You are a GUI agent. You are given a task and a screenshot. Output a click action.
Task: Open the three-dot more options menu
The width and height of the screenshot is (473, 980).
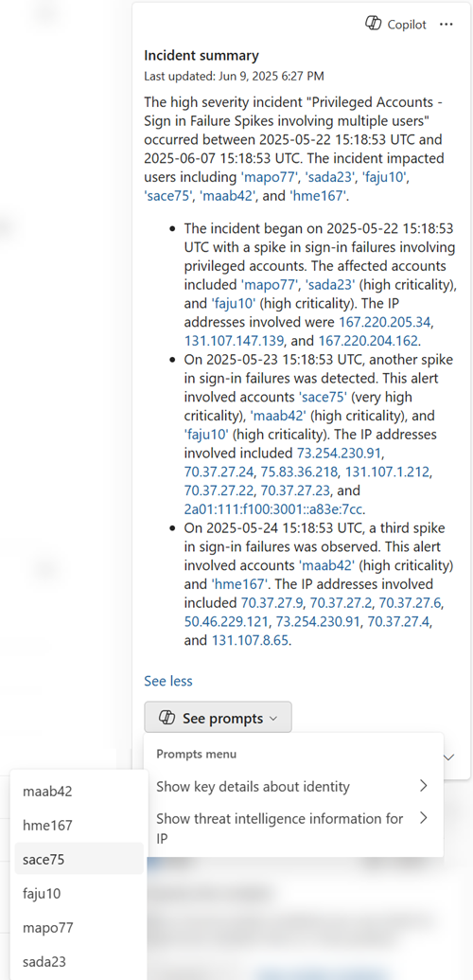tap(446, 24)
